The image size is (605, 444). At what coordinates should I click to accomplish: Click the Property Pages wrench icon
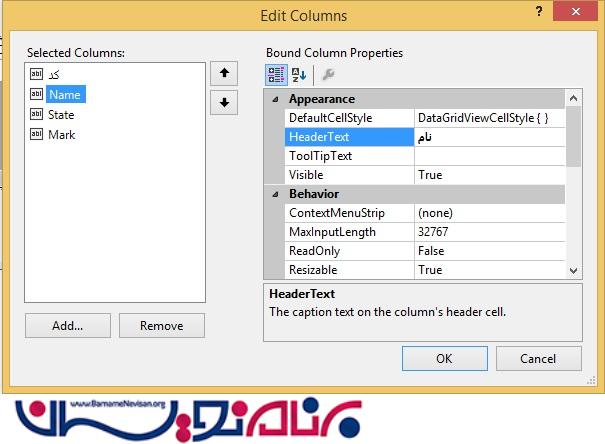325,74
